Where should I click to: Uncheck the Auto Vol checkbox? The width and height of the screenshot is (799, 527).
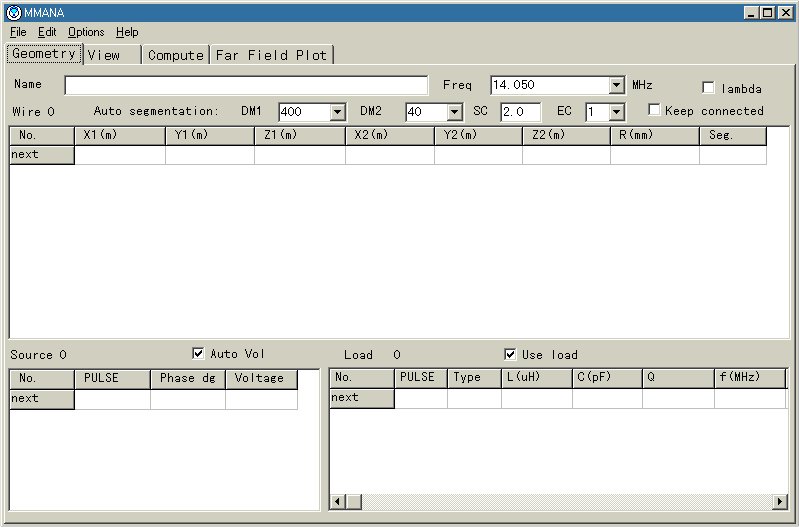coord(198,353)
